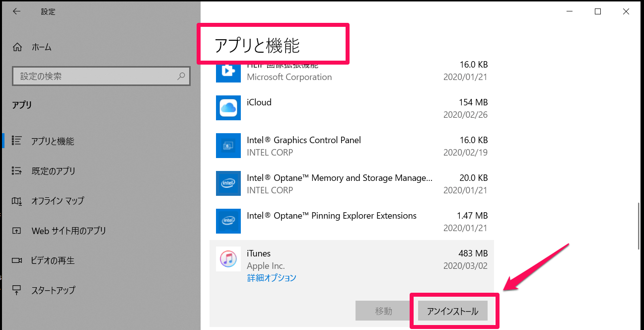
Task: Click the Intel Optane Memory and Storage Management icon
Action: 228,183
